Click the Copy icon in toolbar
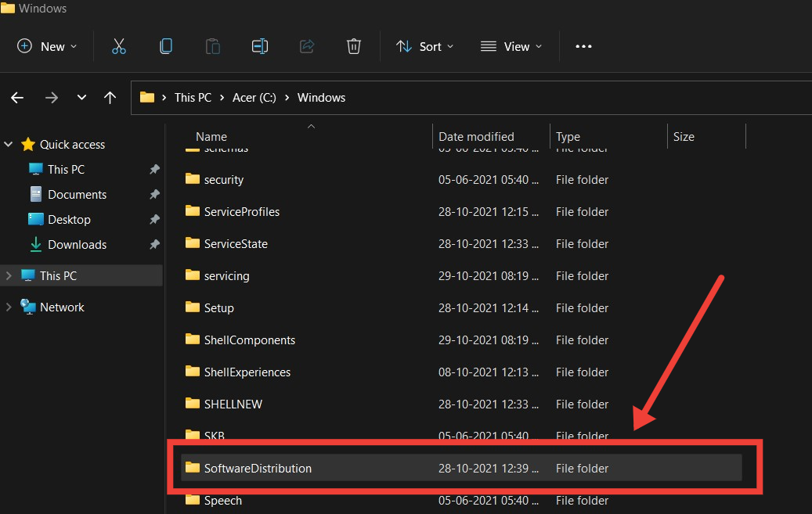The image size is (812, 514). [x=166, y=46]
